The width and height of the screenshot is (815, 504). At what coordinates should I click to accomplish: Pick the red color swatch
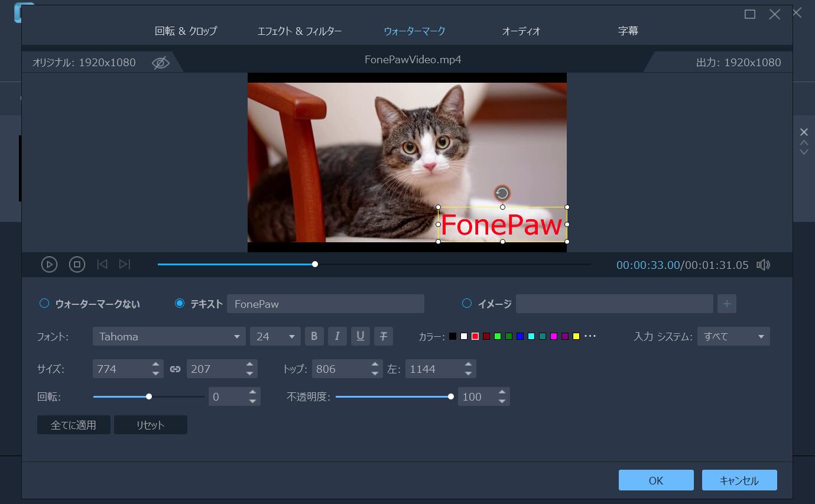click(x=475, y=336)
